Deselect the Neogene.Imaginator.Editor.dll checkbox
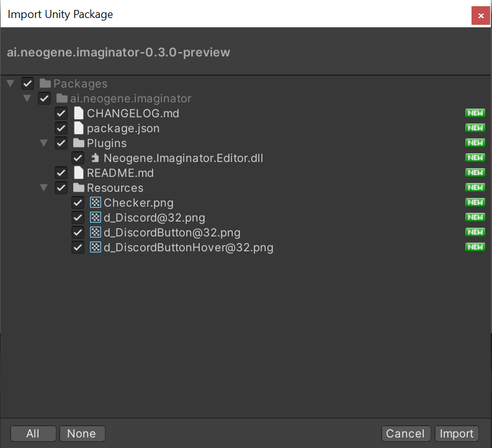 pyautogui.click(x=78, y=158)
